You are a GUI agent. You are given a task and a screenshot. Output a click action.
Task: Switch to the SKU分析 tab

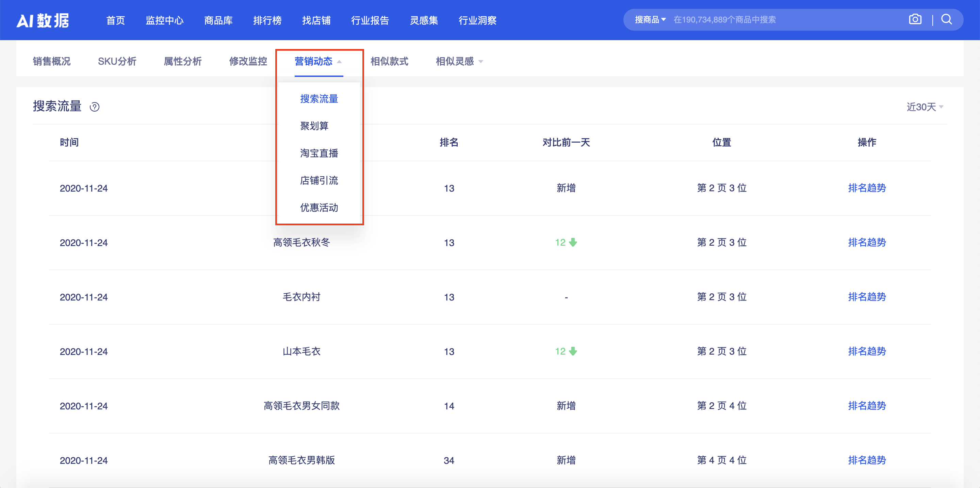pos(117,61)
